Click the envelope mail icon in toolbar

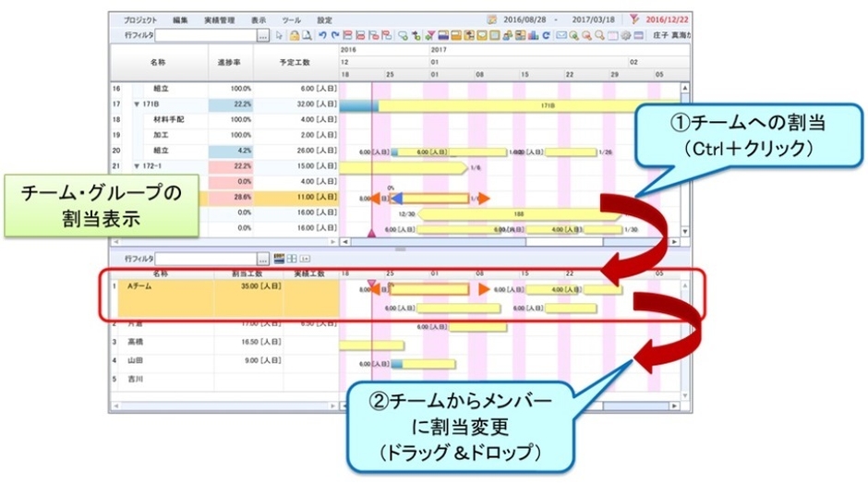pyautogui.click(x=562, y=35)
